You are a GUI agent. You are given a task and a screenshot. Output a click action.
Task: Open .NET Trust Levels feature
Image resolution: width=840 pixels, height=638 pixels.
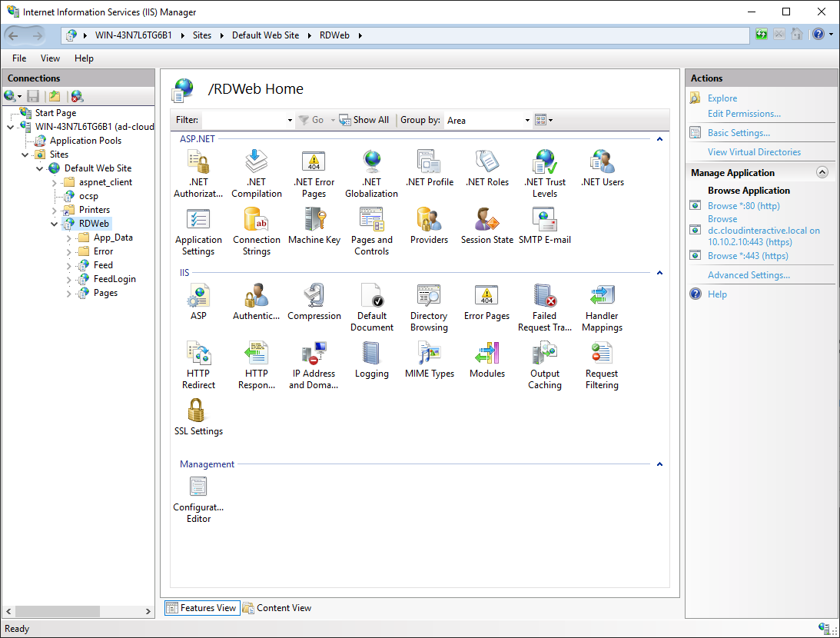pyautogui.click(x=544, y=174)
